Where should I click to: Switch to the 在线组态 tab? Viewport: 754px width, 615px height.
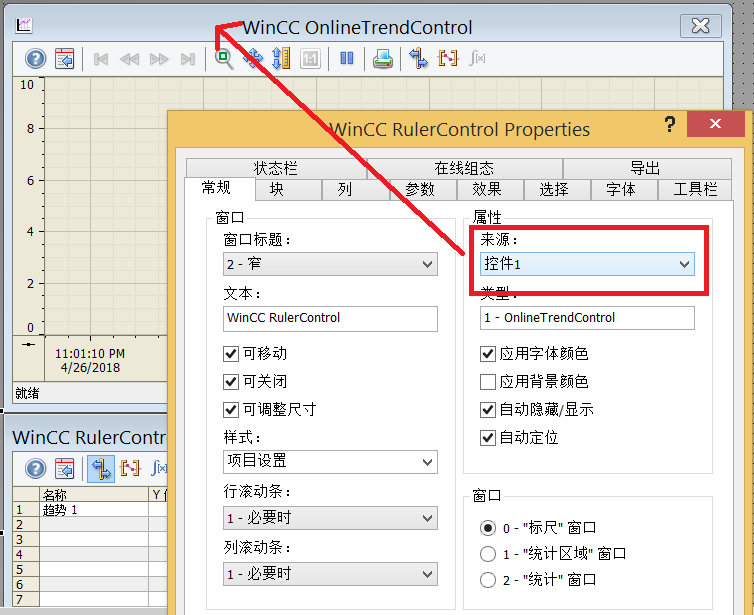pyautogui.click(x=465, y=168)
